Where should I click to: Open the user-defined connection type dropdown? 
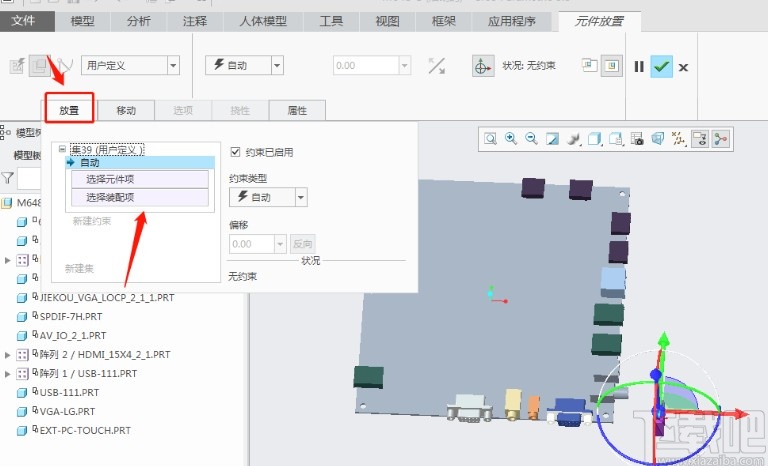(173, 65)
